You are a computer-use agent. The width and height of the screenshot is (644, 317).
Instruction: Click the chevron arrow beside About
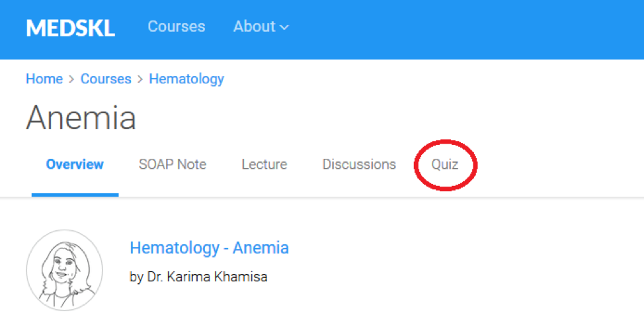point(284,28)
